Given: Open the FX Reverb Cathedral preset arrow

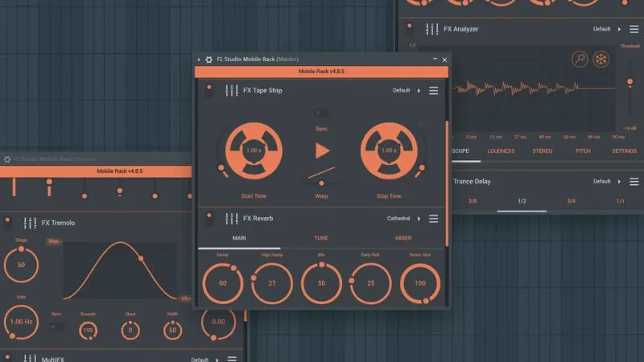Looking at the screenshot, I should click(x=419, y=219).
